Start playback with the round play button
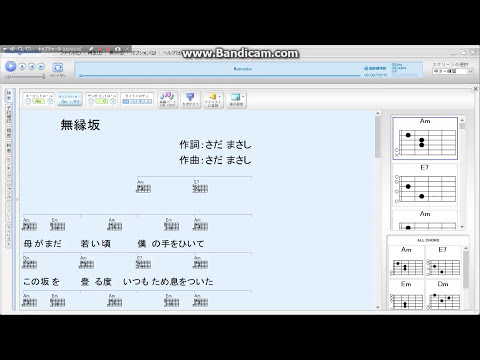Image resolution: width=480 pixels, height=360 pixels. click(x=11, y=66)
